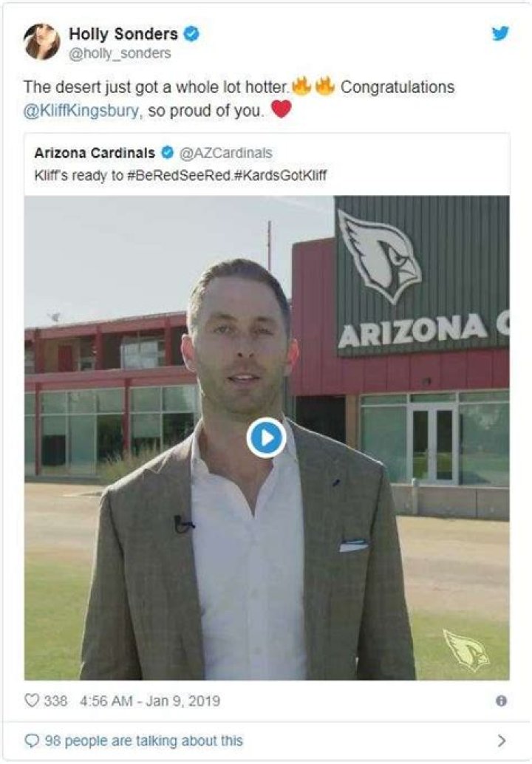Like the tweet with heart icon
Viewport: 532px width, 764px height.
pos(32,700)
